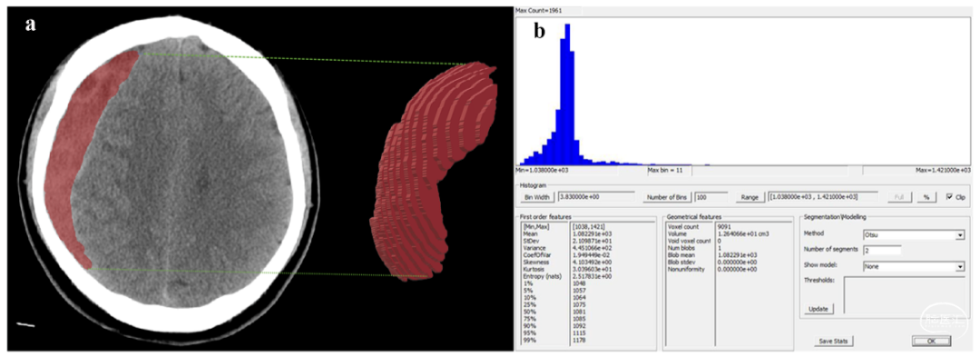Click the Update thresholds button

pyautogui.click(x=818, y=309)
